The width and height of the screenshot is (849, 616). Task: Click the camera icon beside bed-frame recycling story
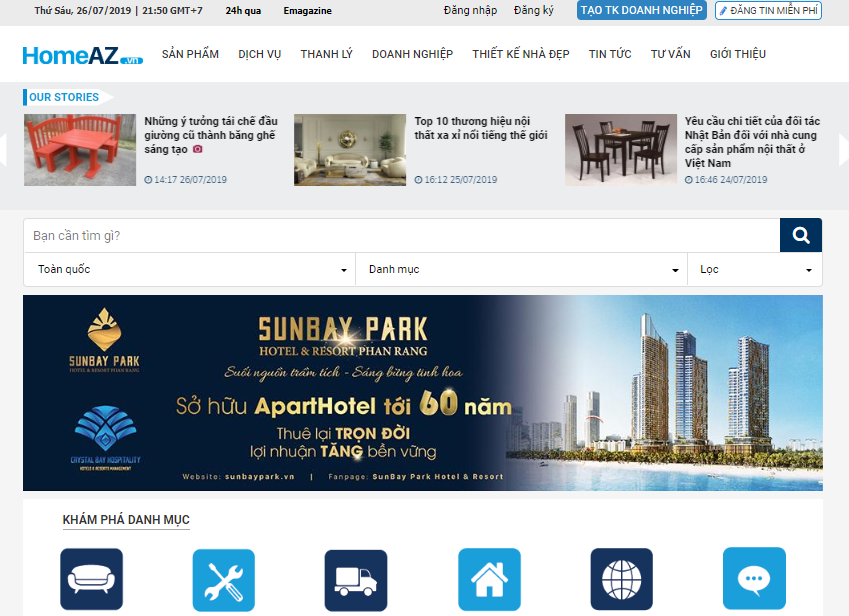tap(198, 149)
